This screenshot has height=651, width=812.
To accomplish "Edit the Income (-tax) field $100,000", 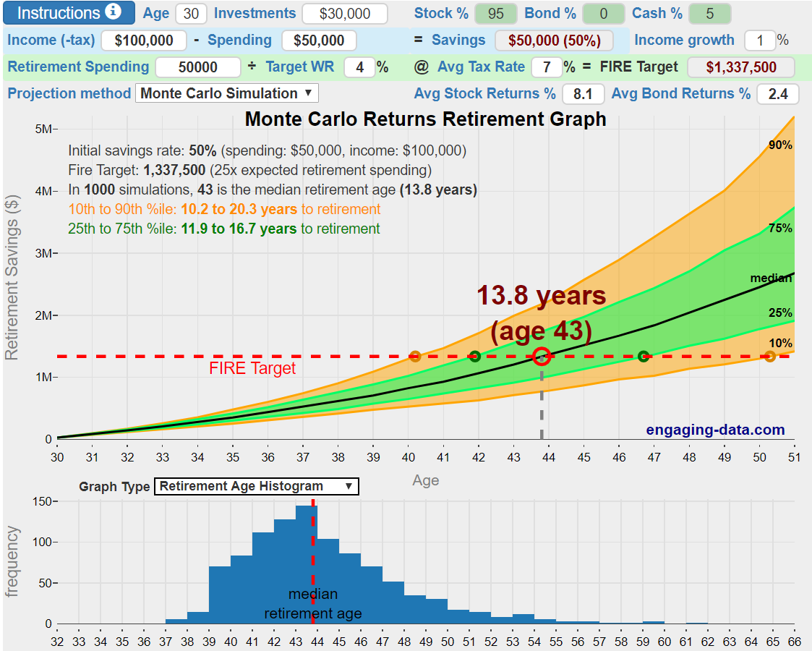I will point(144,41).
